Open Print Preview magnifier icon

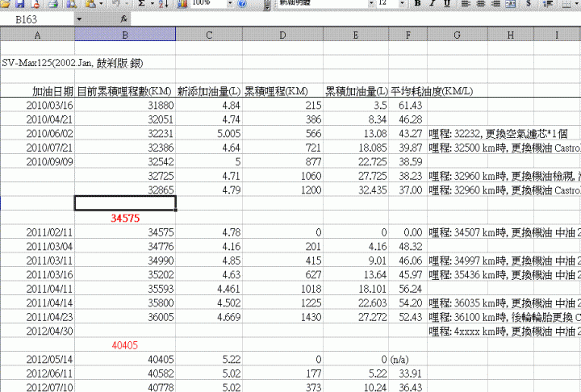click(71, 4)
